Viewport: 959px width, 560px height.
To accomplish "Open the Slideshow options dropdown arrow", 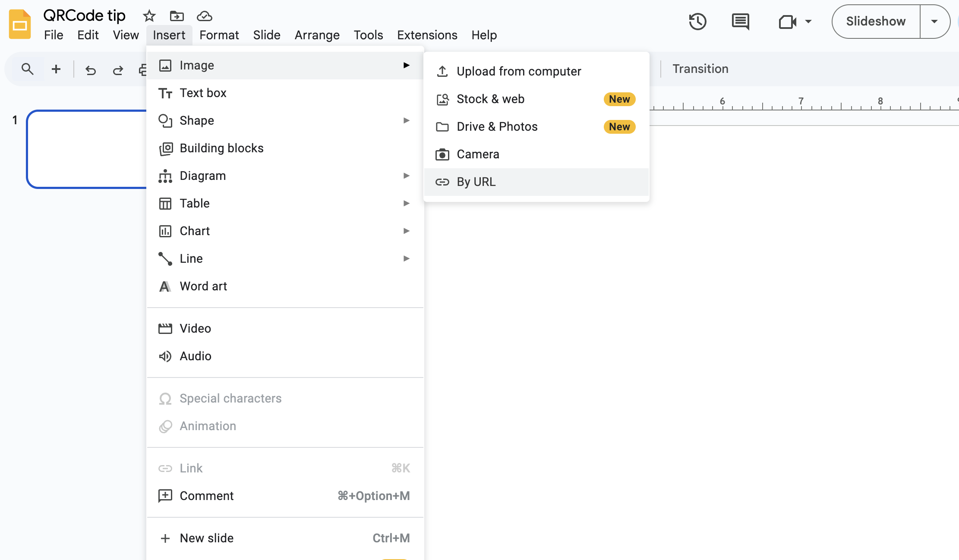I will click(x=934, y=22).
